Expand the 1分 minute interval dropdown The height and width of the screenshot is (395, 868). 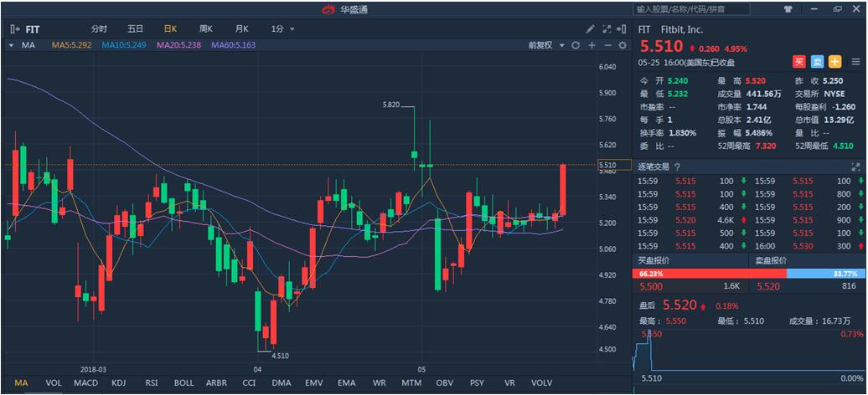283,28
